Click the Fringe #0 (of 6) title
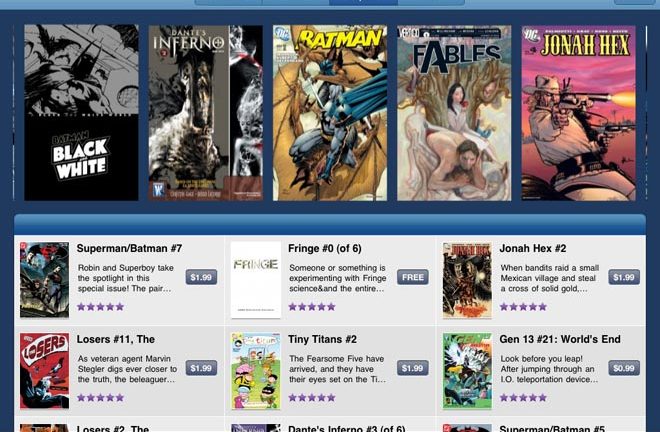The image size is (660, 432). [x=325, y=248]
